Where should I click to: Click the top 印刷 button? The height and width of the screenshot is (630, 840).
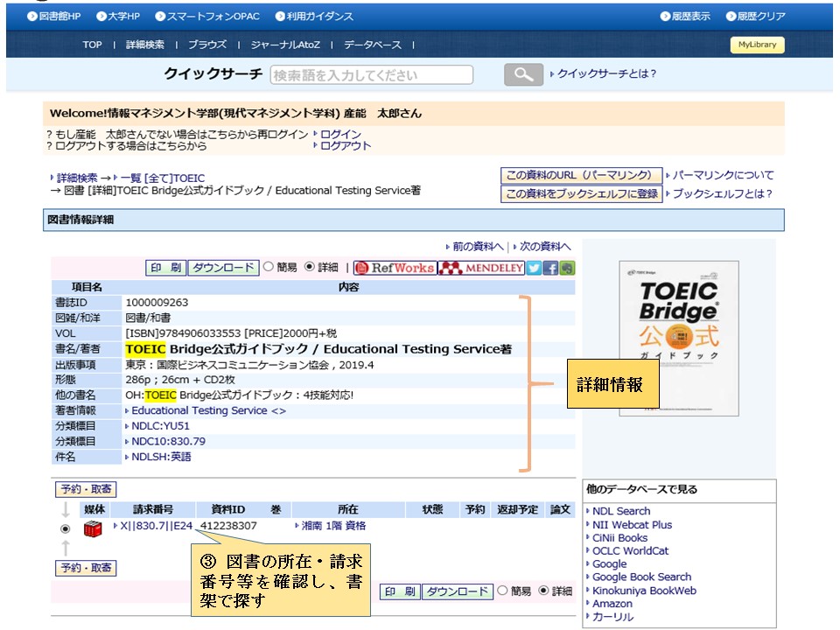pos(166,268)
